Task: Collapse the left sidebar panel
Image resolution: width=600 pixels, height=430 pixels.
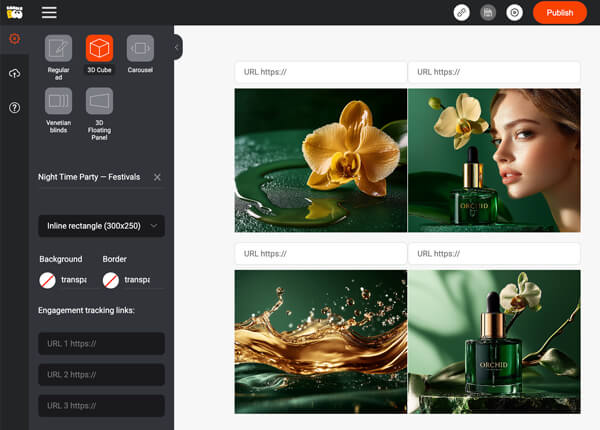Action: [x=177, y=47]
